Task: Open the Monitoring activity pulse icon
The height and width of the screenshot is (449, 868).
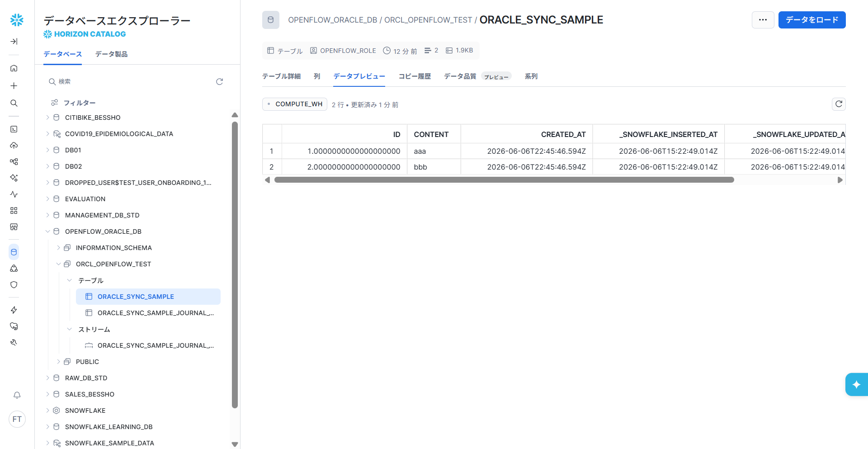Action: [14, 194]
